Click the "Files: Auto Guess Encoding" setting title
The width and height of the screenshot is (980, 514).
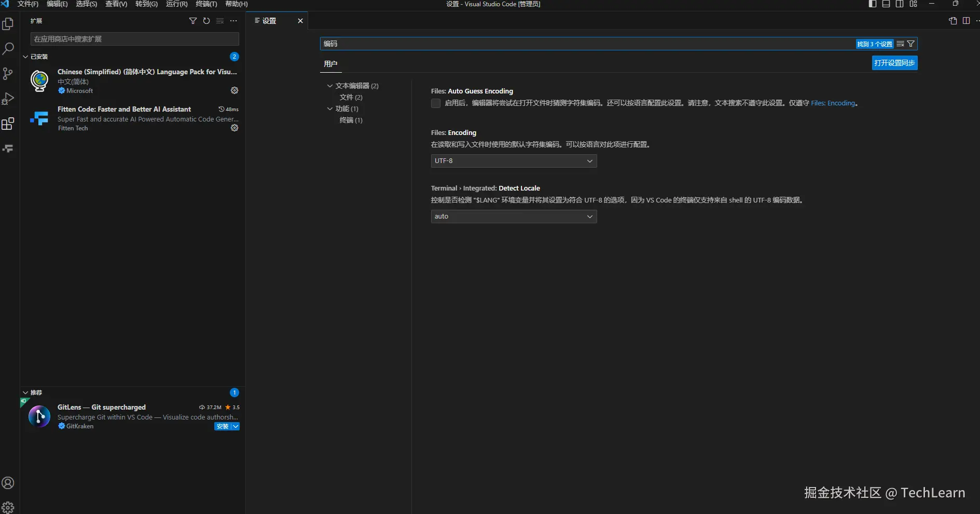coord(472,91)
